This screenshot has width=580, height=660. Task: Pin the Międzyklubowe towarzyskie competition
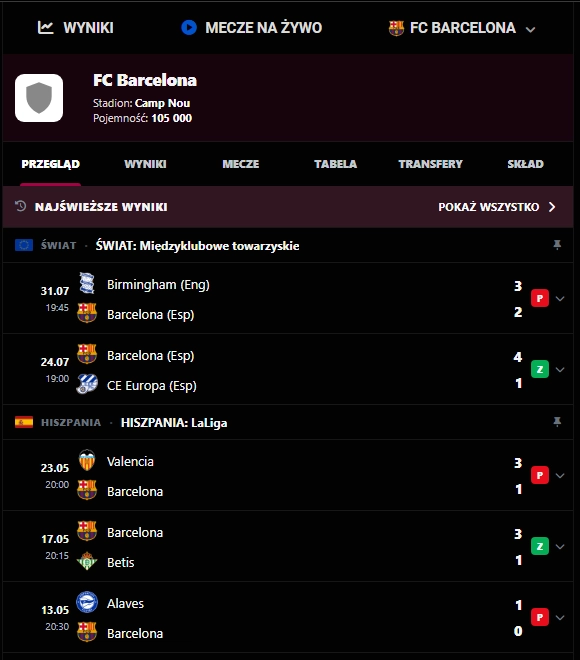click(557, 245)
